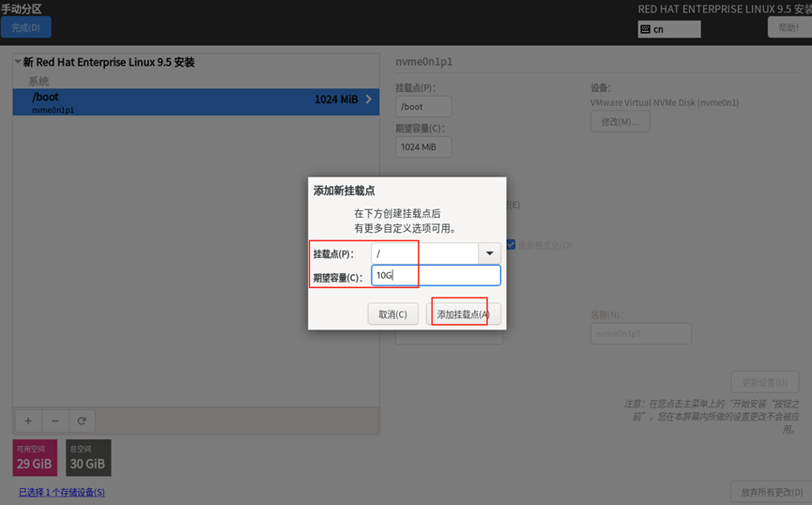
Task: Click the desired capacity field showing 10G
Action: click(x=436, y=276)
